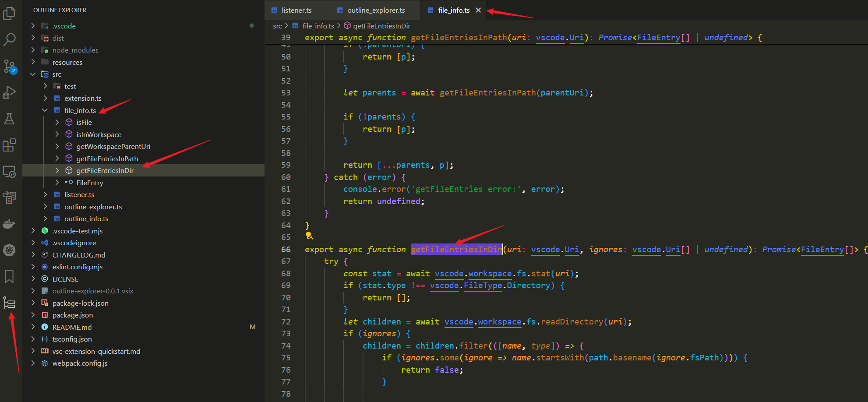Expand the dist folder
Screen dimensions: 868x402
(x=33, y=38)
